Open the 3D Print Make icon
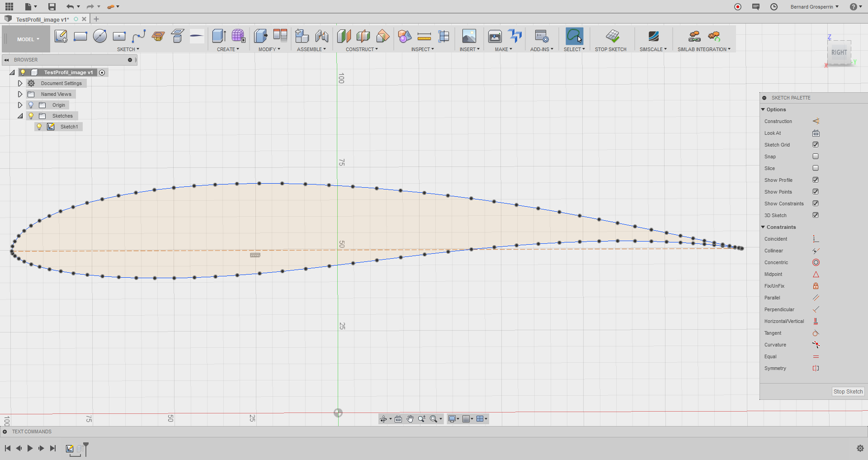Image resolution: width=868 pixels, height=460 pixels. pos(495,36)
